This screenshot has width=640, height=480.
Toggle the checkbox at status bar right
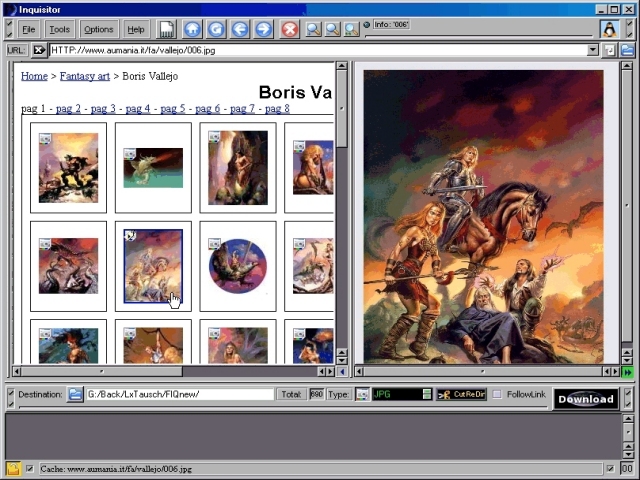(x=610, y=468)
